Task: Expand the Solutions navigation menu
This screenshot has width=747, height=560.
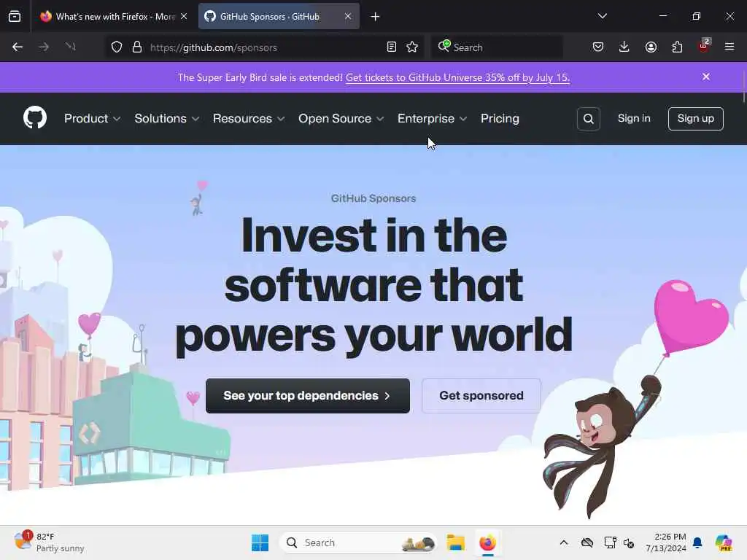Action: [x=167, y=119]
